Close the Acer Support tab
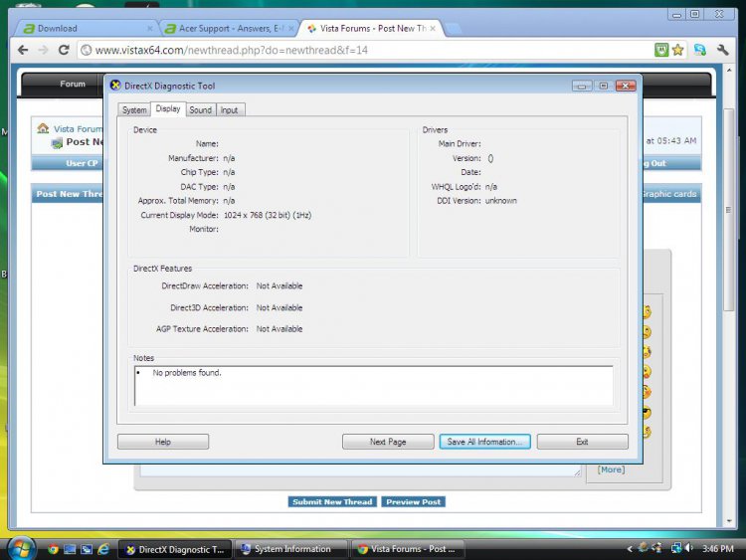 point(291,29)
